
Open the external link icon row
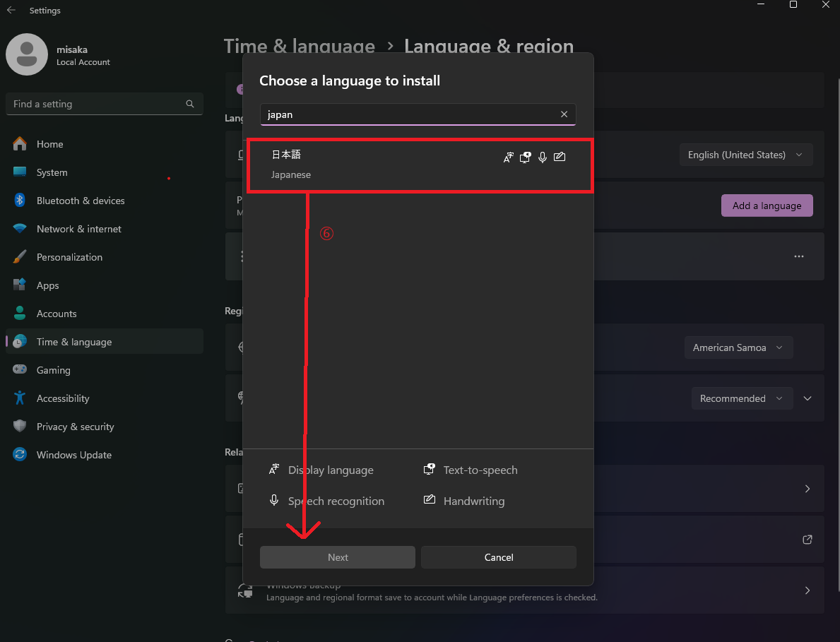pyautogui.click(x=808, y=539)
